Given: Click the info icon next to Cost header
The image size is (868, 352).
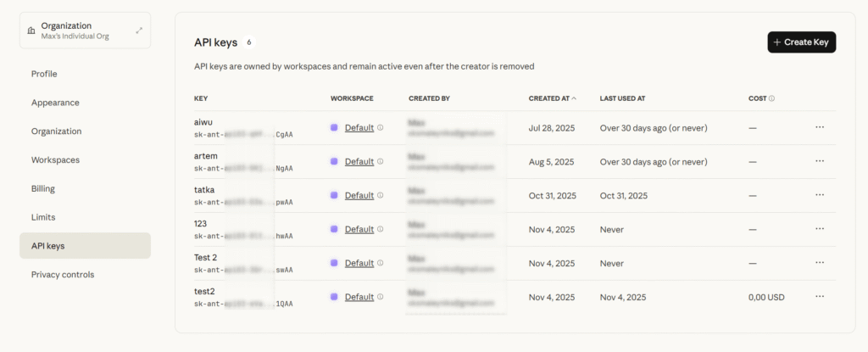Looking at the screenshot, I should 771,98.
